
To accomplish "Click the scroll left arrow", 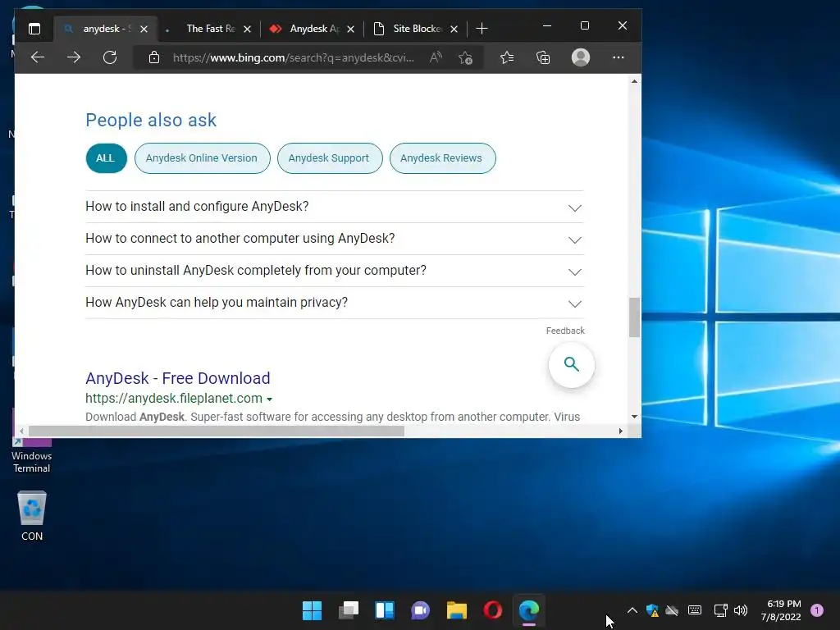I will (x=21, y=431).
